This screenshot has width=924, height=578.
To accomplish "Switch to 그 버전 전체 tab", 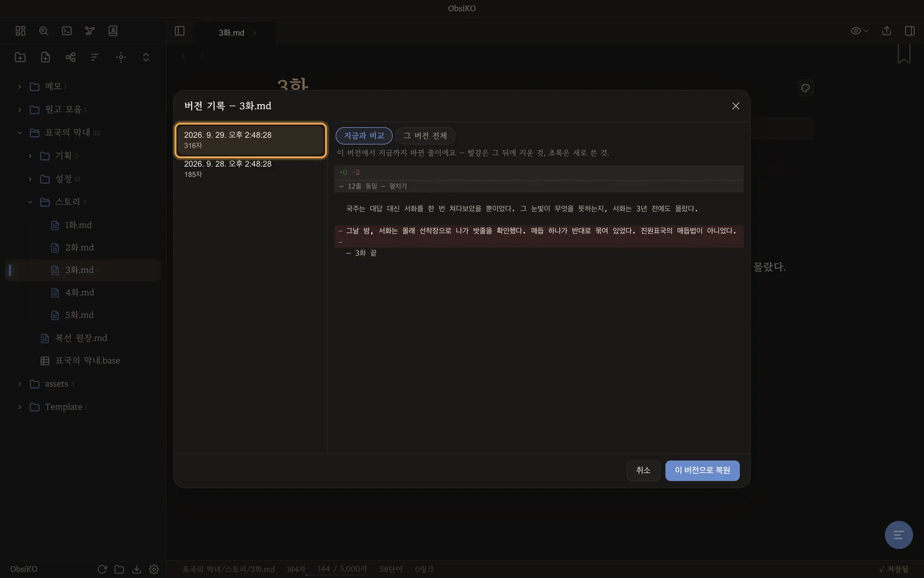I will click(425, 135).
